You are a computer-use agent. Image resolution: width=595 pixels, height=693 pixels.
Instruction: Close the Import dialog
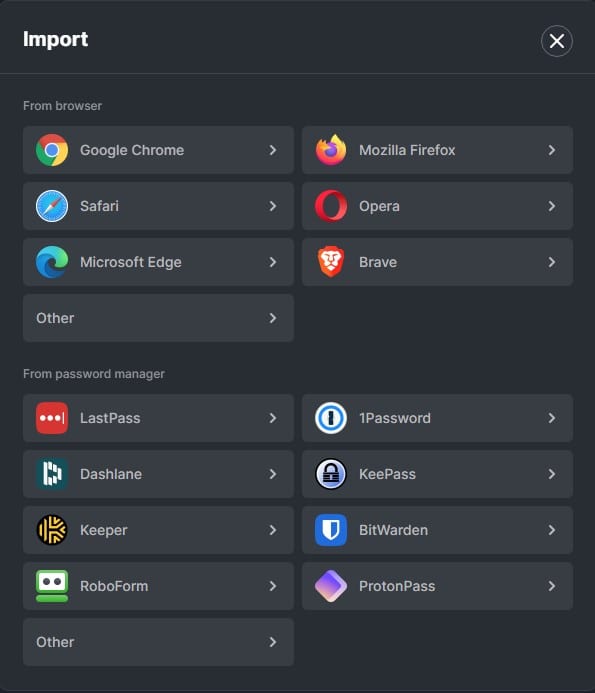click(557, 41)
